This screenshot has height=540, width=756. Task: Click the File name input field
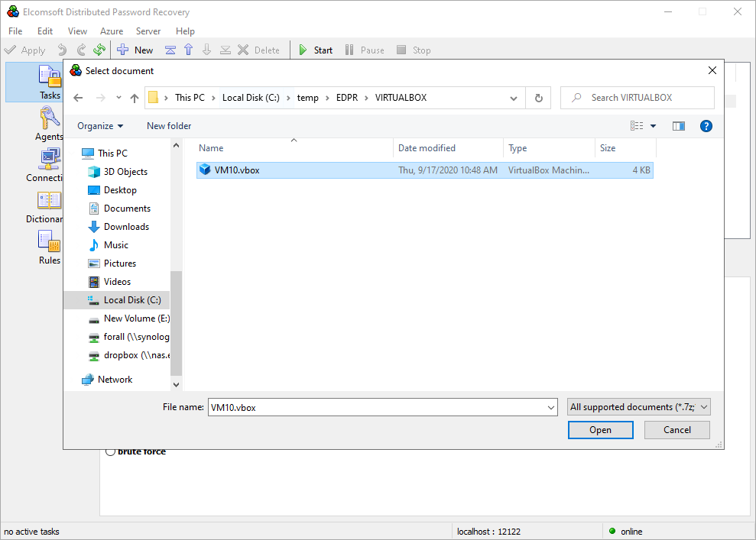pos(378,408)
